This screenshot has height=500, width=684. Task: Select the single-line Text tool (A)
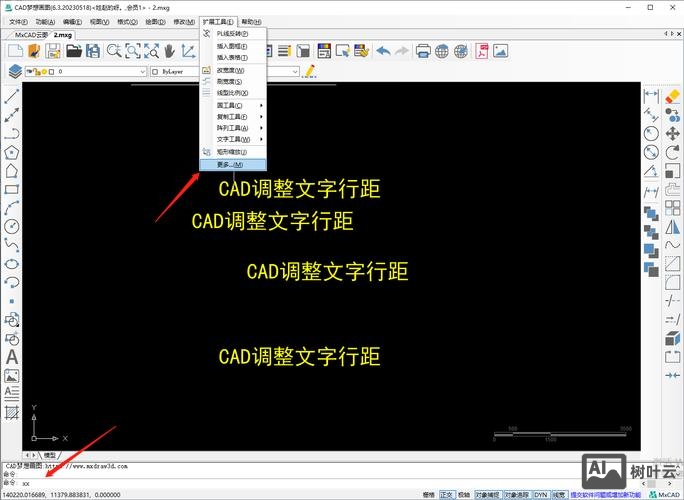click(x=12, y=357)
